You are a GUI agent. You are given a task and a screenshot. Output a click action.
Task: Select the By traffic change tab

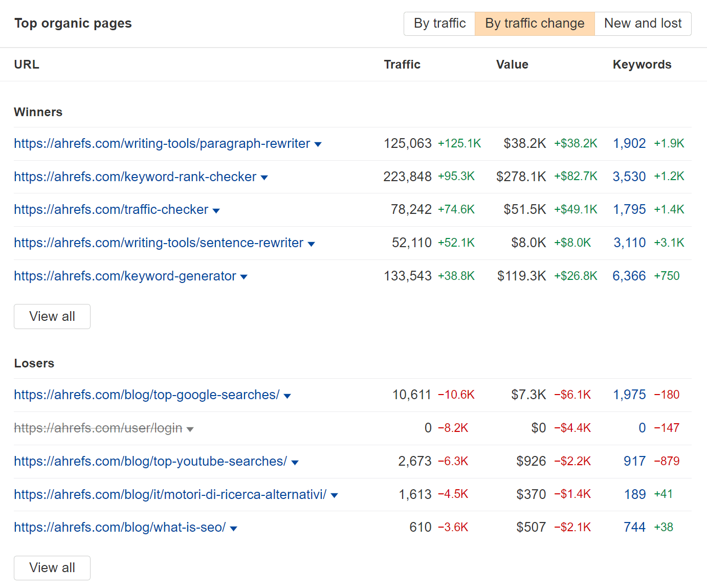(535, 24)
